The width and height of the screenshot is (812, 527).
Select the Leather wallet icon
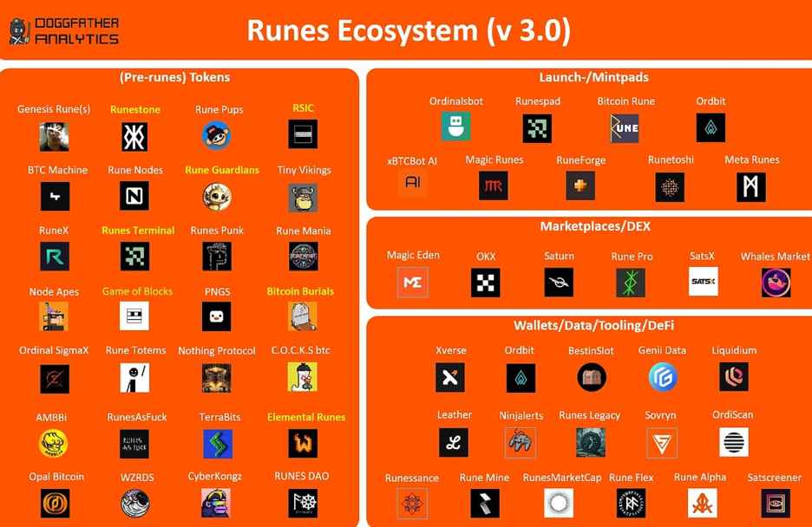(453, 442)
